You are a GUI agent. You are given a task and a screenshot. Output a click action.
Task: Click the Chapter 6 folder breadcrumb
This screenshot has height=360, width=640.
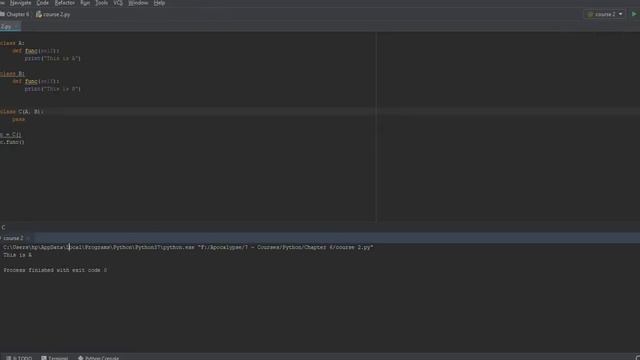15,14
